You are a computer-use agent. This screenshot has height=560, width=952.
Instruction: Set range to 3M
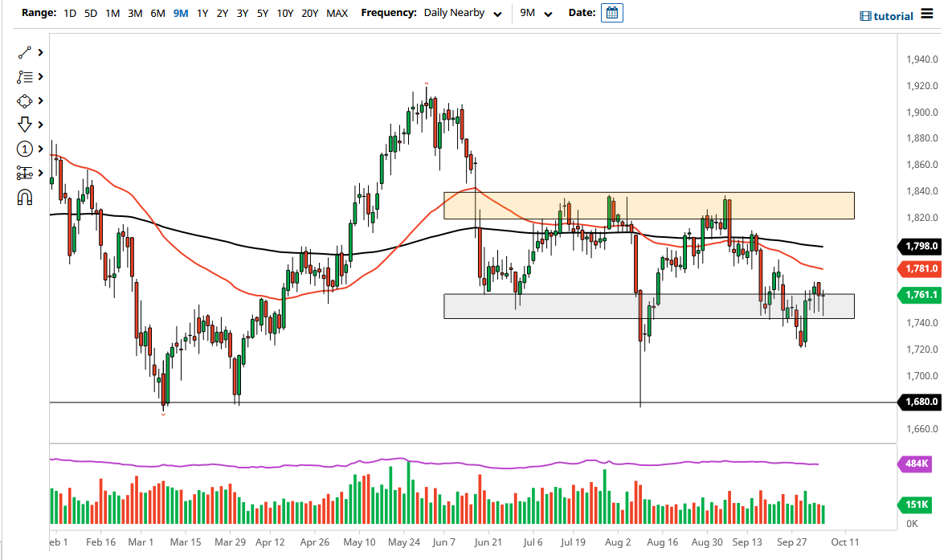coord(135,13)
